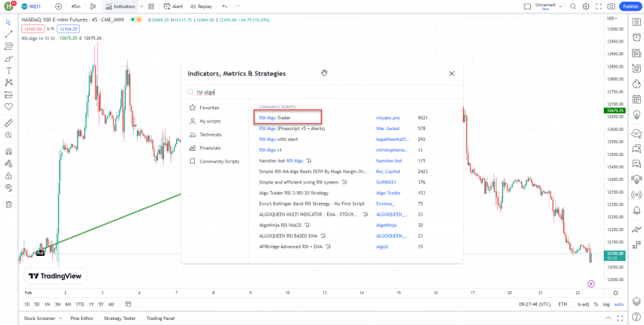
Task: Open the Notifications bell icon
Action: (x=636, y=211)
